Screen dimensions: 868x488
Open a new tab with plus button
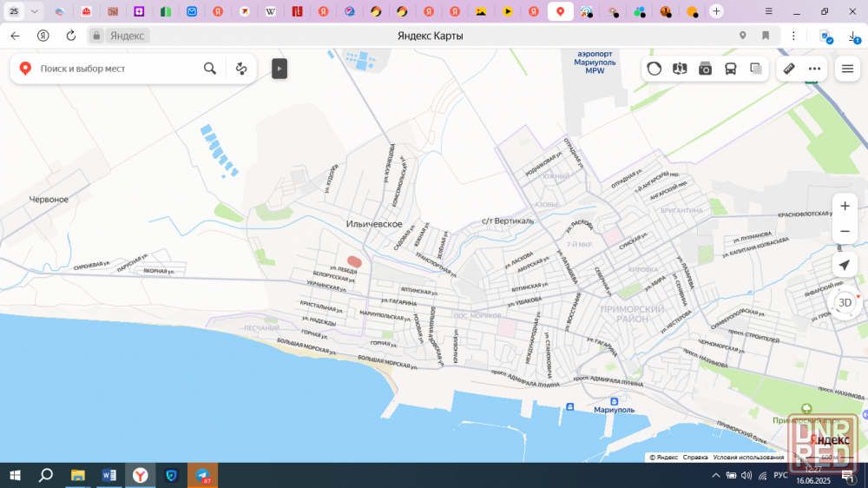coord(716,11)
